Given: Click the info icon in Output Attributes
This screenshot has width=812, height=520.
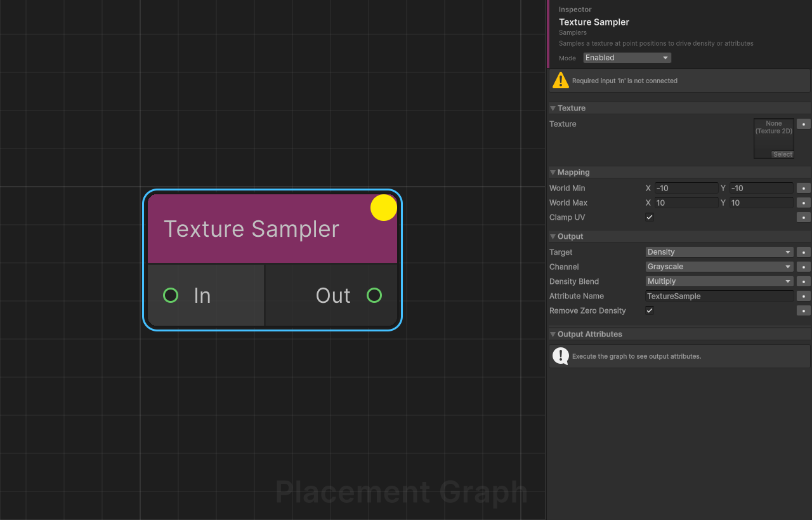Looking at the screenshot, I should 561,356.
